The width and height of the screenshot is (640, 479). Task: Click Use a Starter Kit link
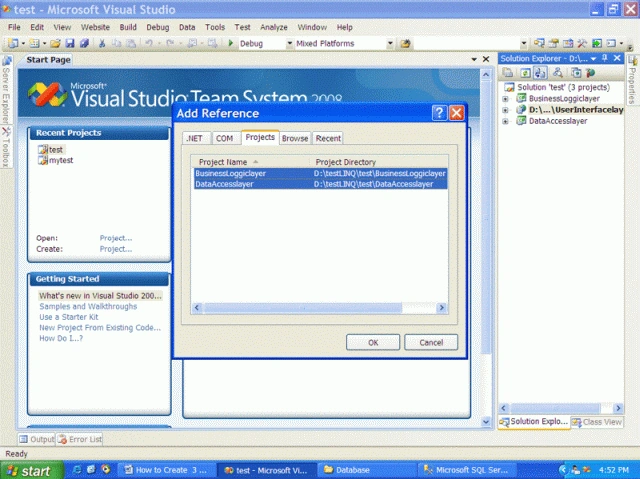(x=69, y=317)
